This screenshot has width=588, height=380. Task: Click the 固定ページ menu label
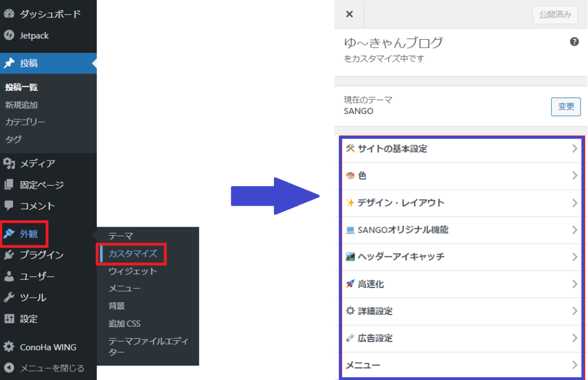pos(41,185)
